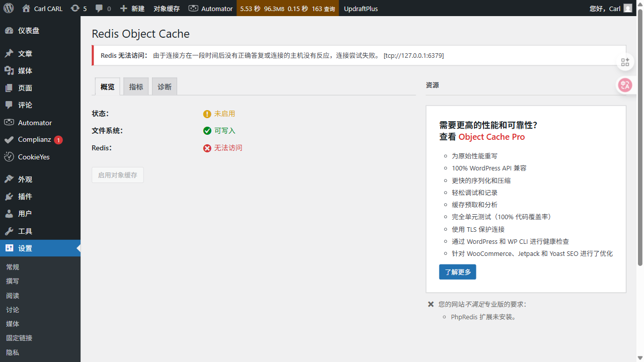The width and height of the screenshot is (644, 362).
Task: Switch to the 诊断 tab
Action: (x=164, y=86)
